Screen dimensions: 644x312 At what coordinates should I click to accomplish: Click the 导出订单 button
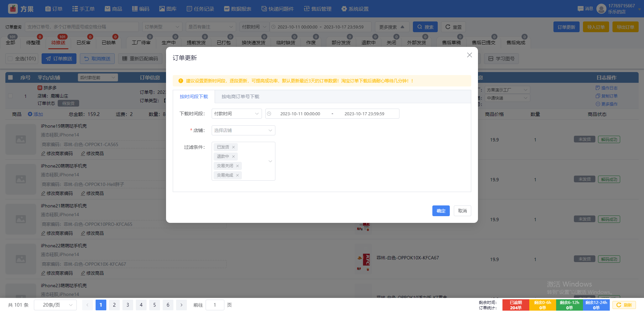tap(626, 27)
